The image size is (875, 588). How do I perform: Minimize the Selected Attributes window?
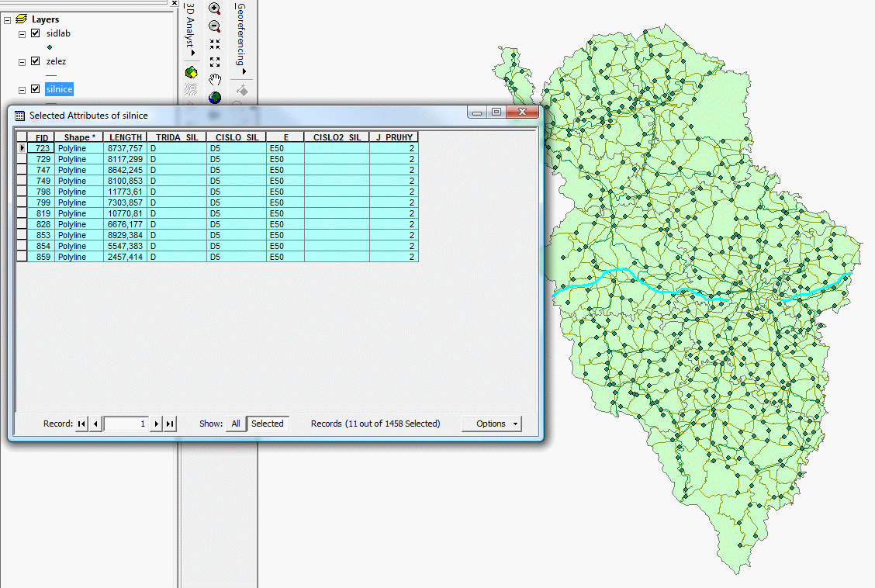click(477, 112)
